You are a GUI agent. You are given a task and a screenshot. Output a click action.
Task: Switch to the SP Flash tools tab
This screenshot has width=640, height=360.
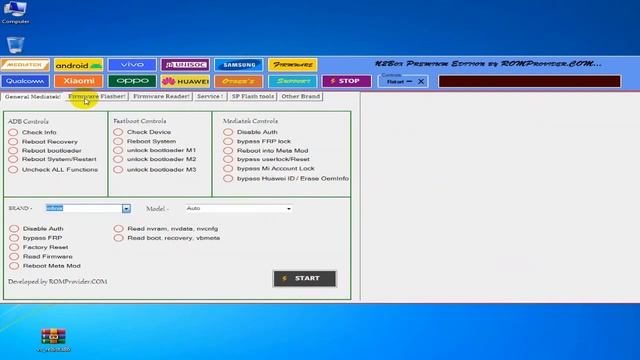coord(253,97)
